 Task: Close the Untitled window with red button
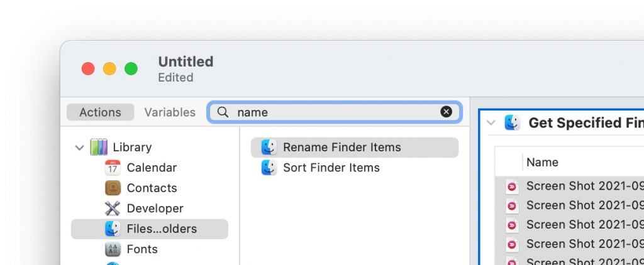click(x=88, y=68)
